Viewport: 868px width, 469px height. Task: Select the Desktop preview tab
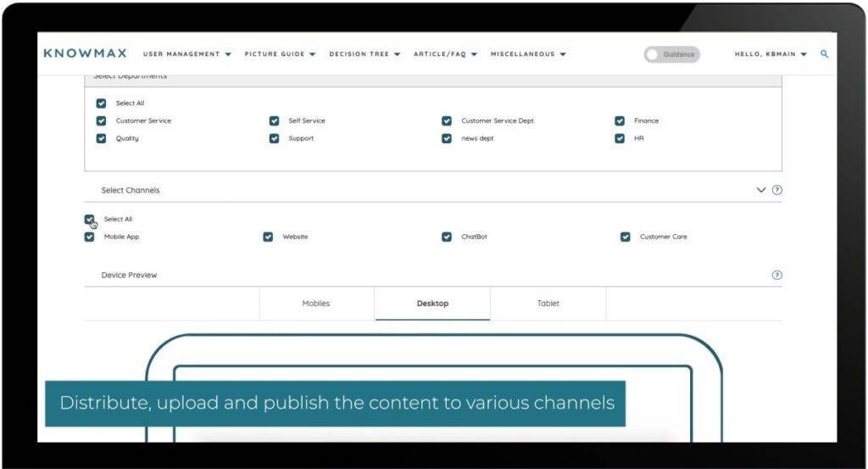(432, 304)
